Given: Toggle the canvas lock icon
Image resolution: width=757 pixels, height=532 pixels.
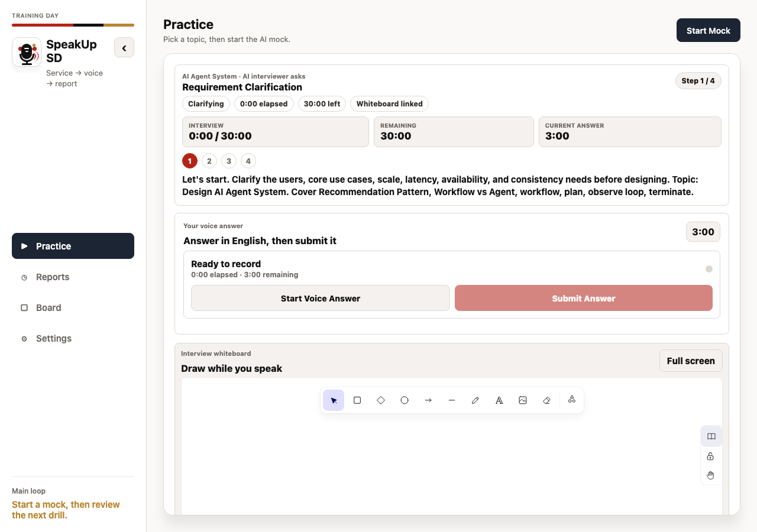Looking at the screenshot, I should (711, 456).
